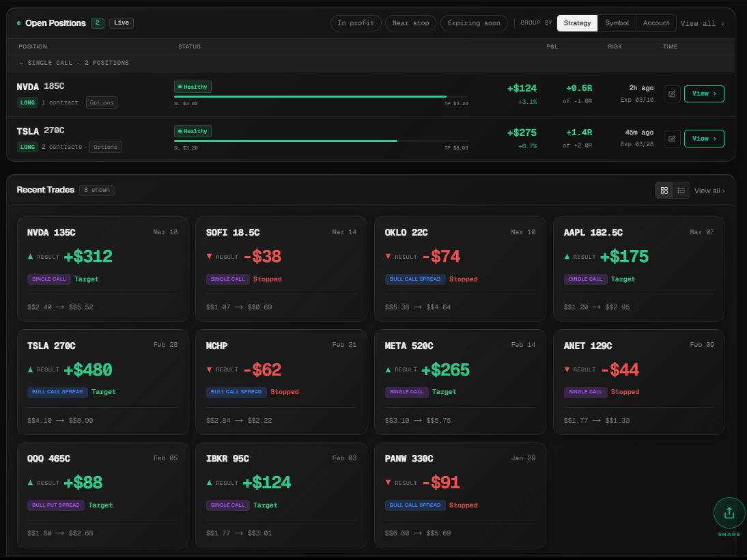Click the NVDA 185C progress bar
747x560 pixels.
point(321,97)
